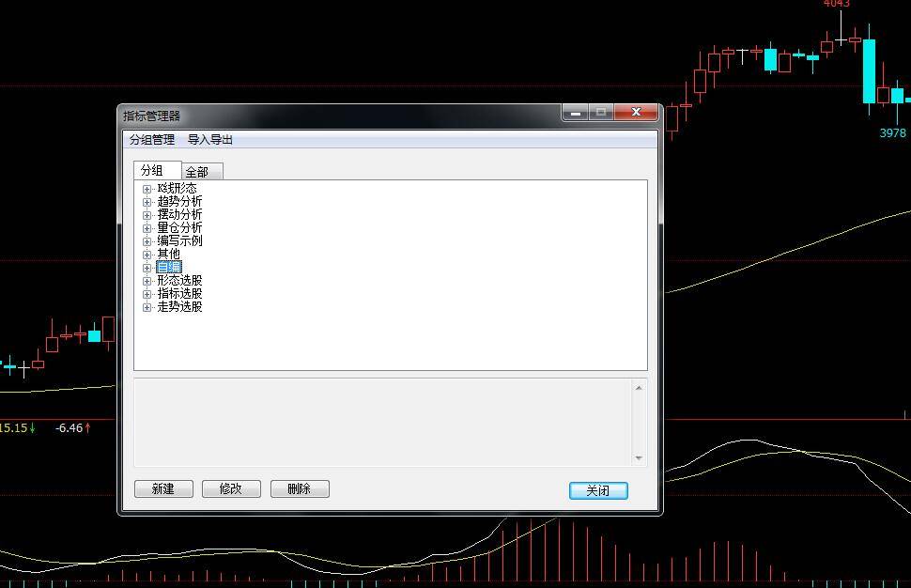Screen dimensions: 911x588
Task: Click the 关闭 button
Action: point(598,490)
